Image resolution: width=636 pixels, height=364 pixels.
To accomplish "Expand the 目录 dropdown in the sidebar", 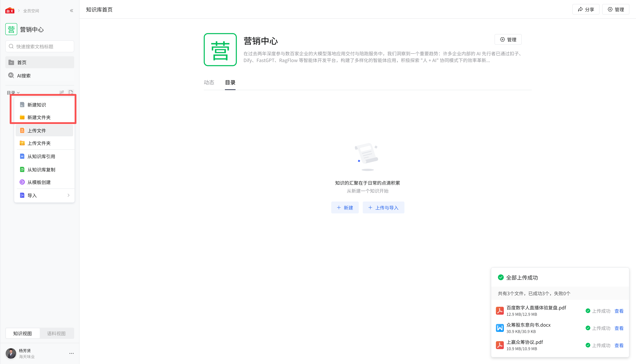I will pyautogui.click(x=13, y=92).
